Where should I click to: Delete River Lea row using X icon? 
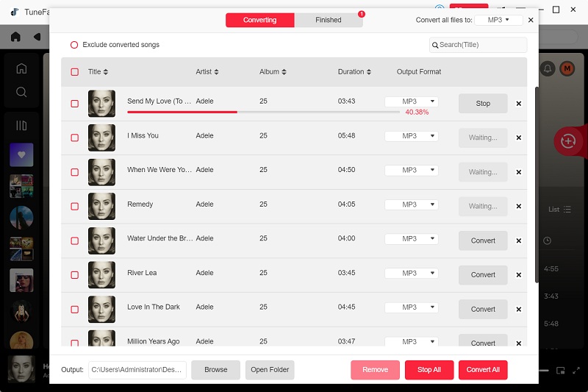518,275
